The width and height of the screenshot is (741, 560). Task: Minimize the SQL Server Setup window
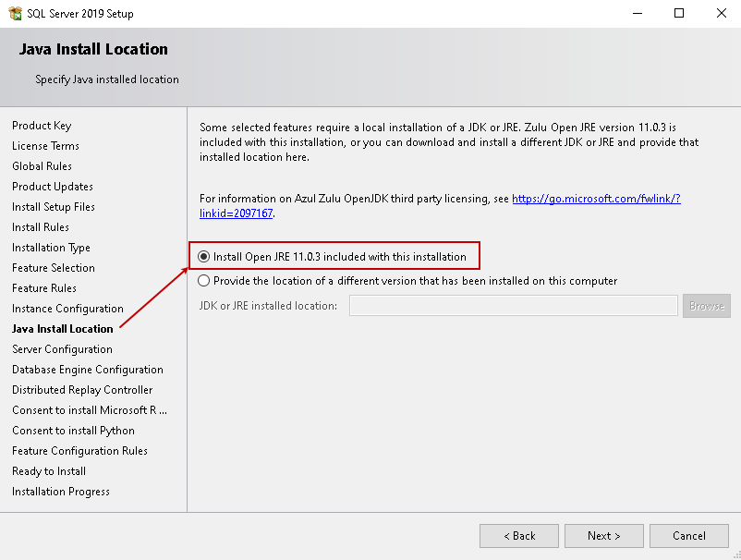pyautogui.click(x=638, y=13)
